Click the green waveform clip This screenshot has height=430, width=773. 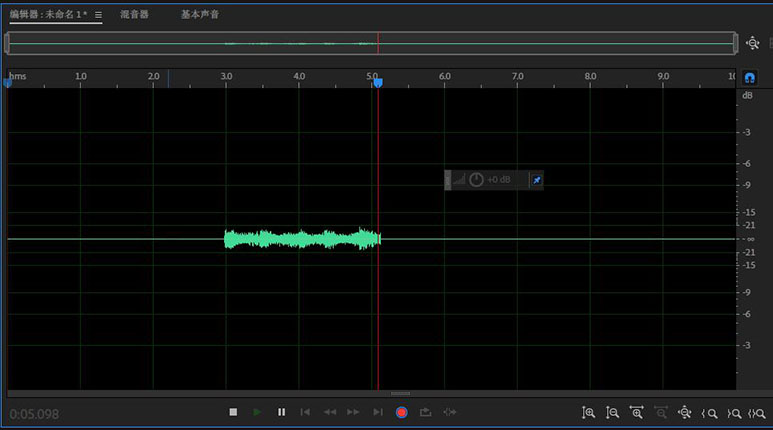point(302,239)
